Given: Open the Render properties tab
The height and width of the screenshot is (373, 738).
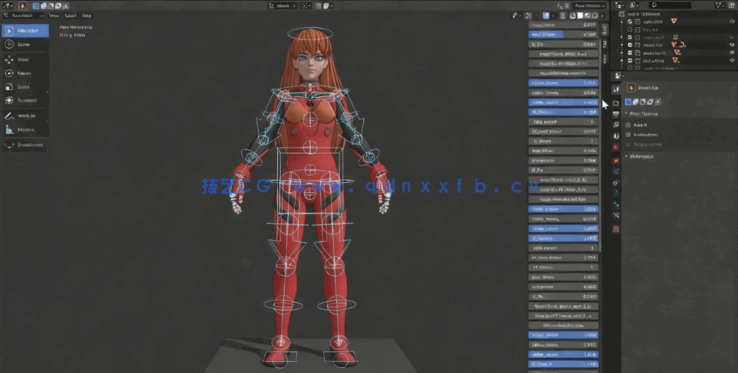Looking at the screenshot, I should coord(616,103).
